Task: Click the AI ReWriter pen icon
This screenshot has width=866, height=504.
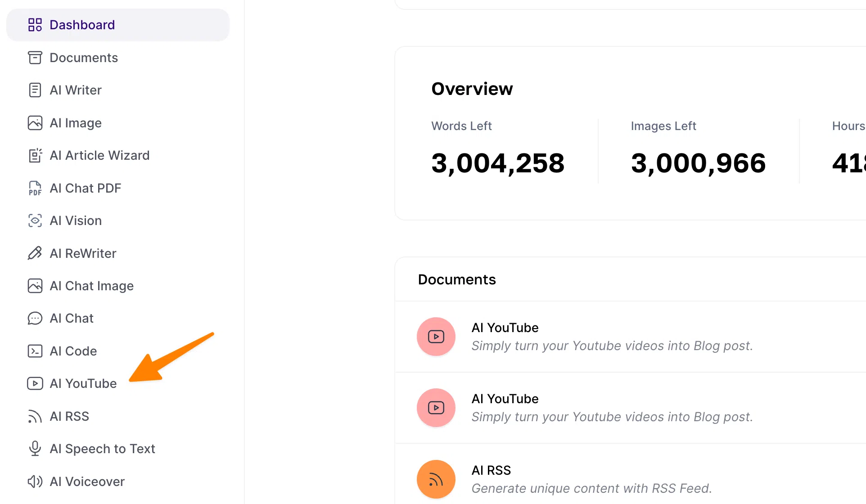Action: [35, 253]
